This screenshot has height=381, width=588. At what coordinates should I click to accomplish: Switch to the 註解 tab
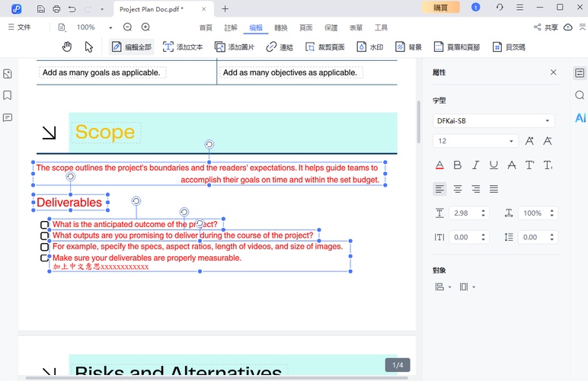point(231,27)
